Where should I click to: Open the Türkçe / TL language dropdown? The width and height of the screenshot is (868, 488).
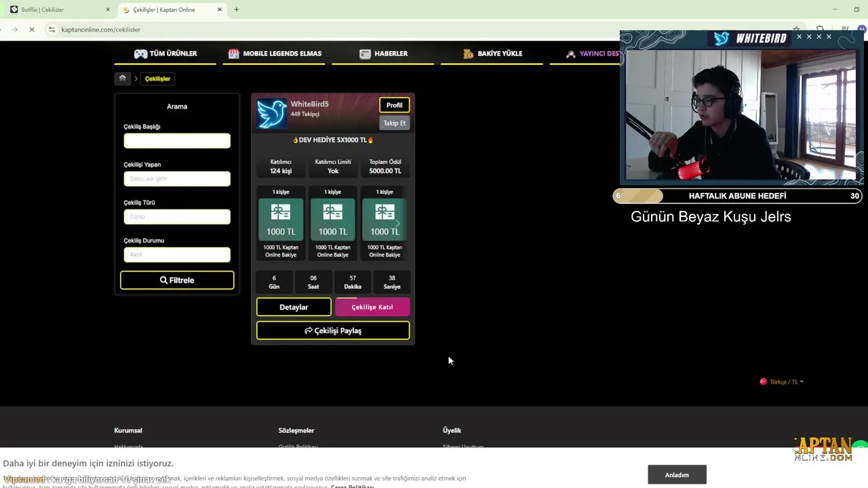pyautogui.click(x=782, y=382)
